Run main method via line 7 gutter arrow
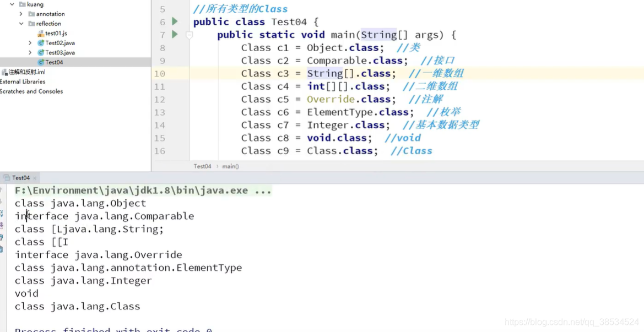 (x=175, y=35)
